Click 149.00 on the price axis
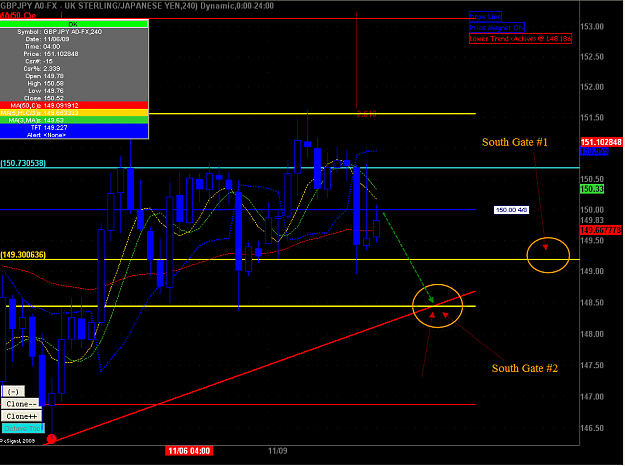The image size is (625, 466). pos(592,271)
